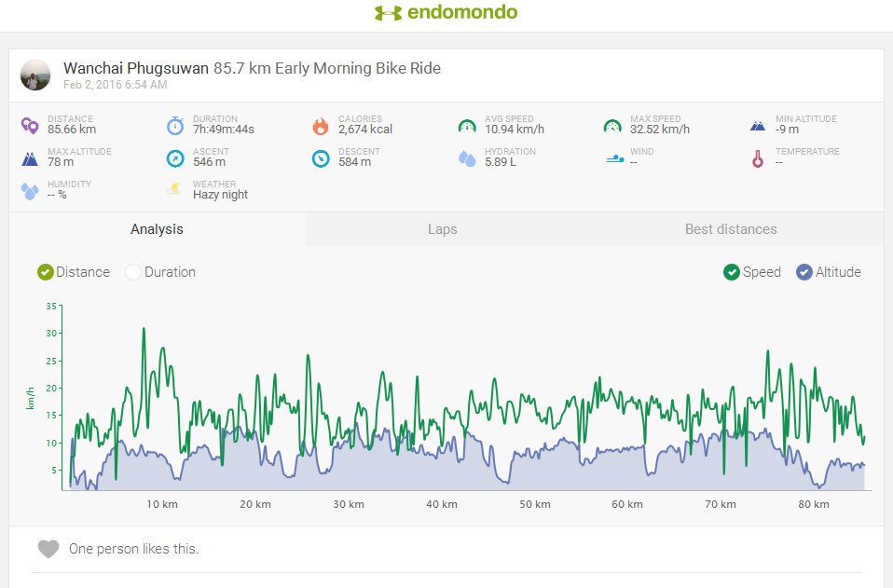Click the 584 m descent value
Viewport: 893px width, 588px height.
tap(354, 162)
